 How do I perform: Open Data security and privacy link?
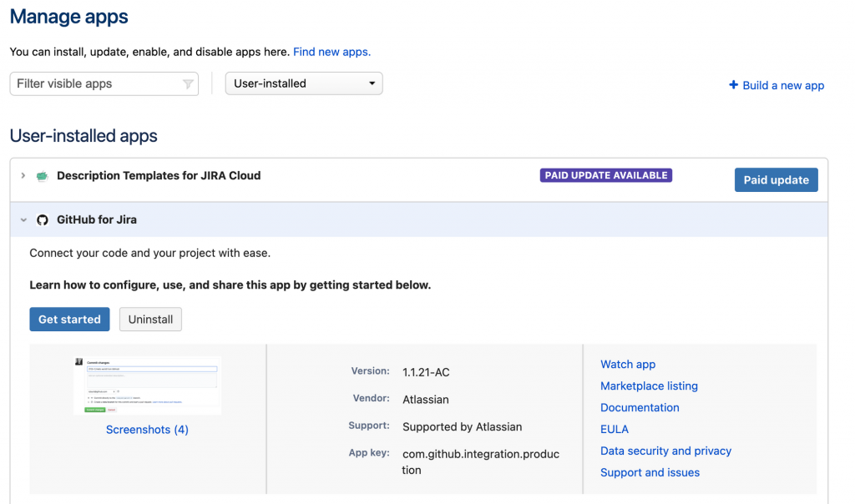click(665, 451)
